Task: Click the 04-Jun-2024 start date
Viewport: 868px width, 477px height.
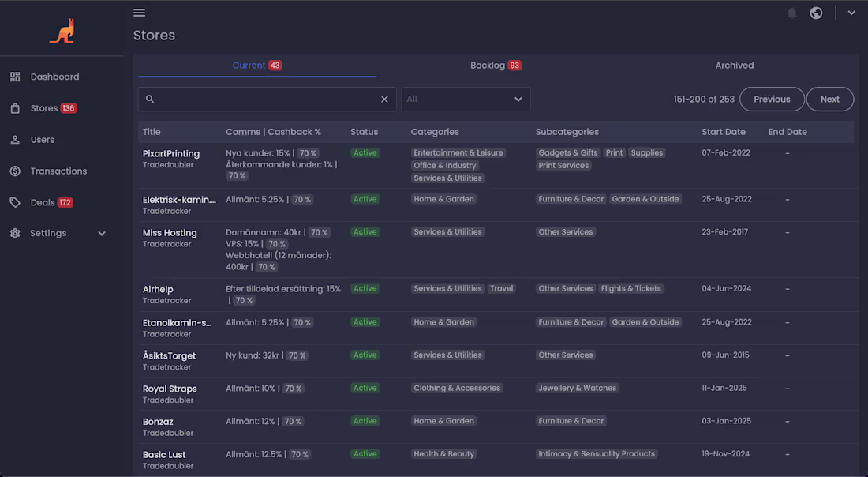Action: tap(726, 288)
